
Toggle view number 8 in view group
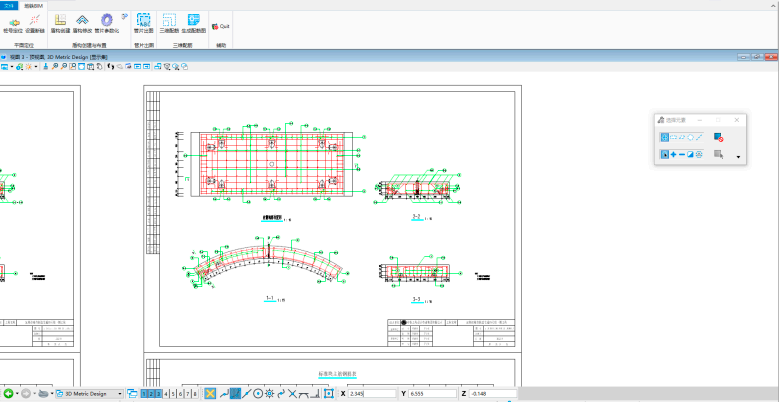[x=195, y=394]
